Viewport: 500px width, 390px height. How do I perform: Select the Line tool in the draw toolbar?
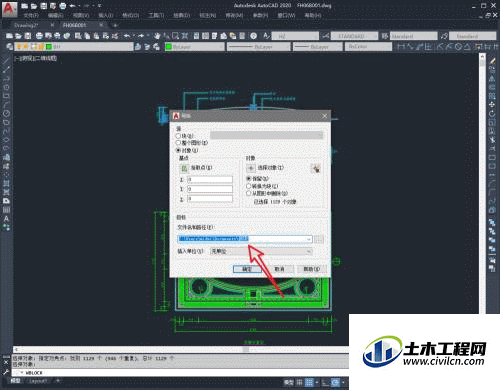pyautogui.click(x=6, y=61)
